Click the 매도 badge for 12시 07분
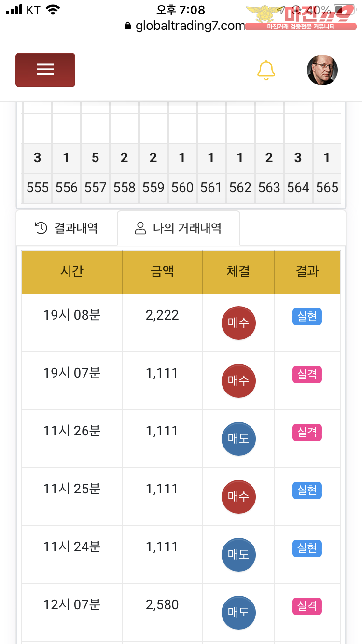This screenshot has width=362, height=644. click(x=238, y=612)
